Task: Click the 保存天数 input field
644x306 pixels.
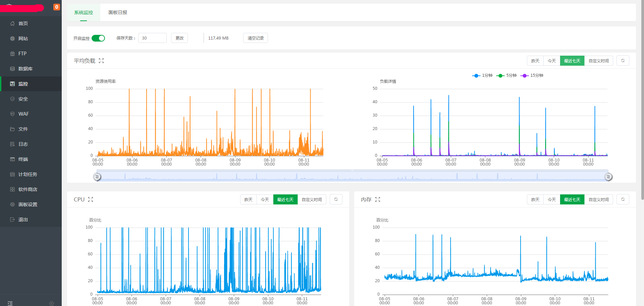Action: click(x=152, y=38)
